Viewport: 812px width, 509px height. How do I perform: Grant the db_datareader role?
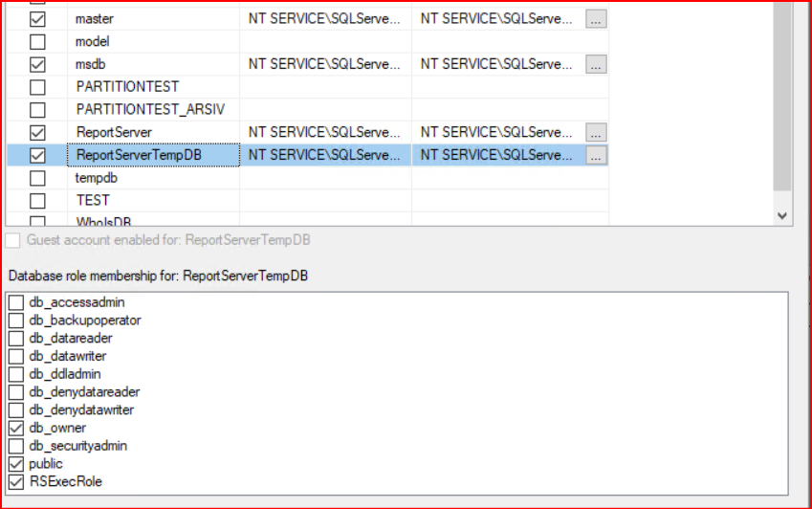[16, 339]
